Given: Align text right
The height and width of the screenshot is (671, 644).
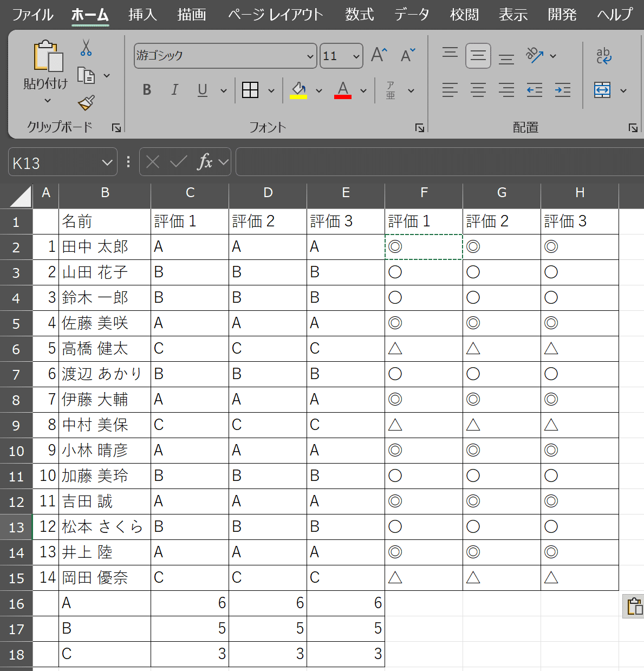Looking at the screenshot, I should 506,90.
